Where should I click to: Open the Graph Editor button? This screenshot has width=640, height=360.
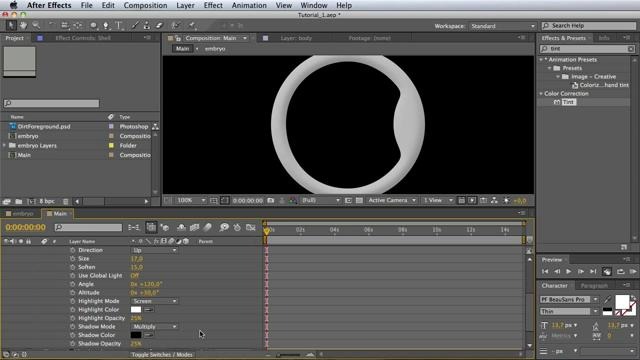point(251,227)
